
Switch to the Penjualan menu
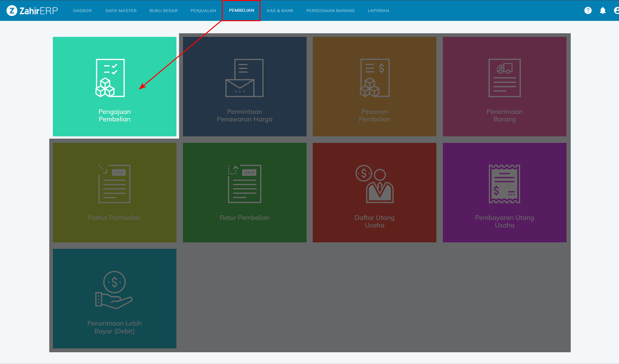(203, 10)
